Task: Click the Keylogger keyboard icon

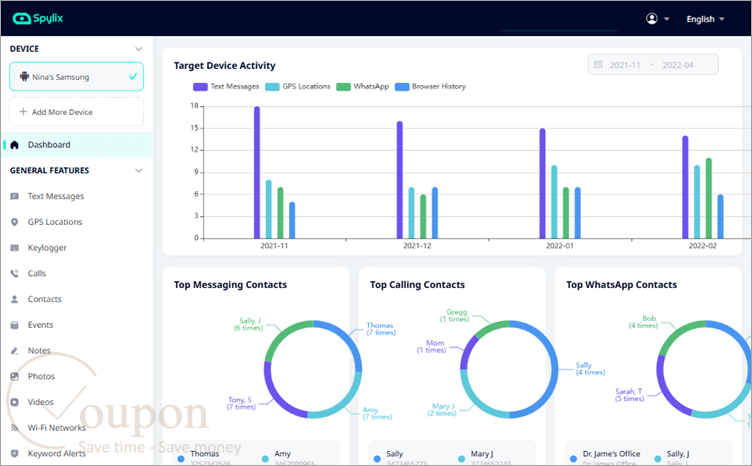Action: click(x=14, y=248)
